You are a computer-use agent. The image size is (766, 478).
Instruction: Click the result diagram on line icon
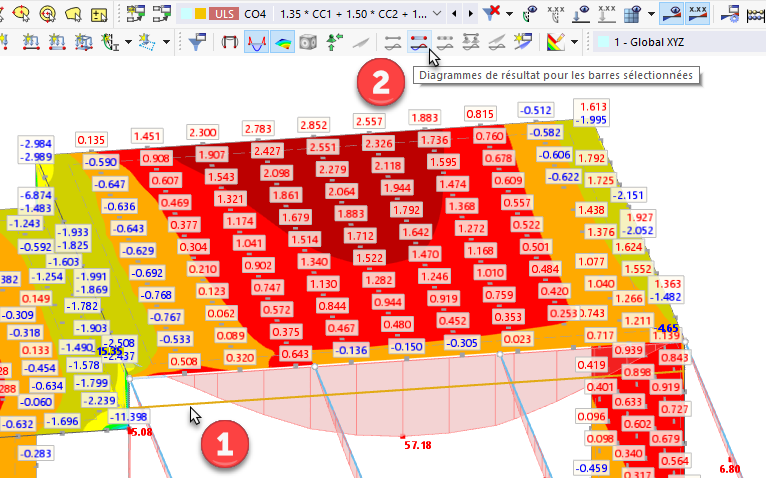[393, 42]
